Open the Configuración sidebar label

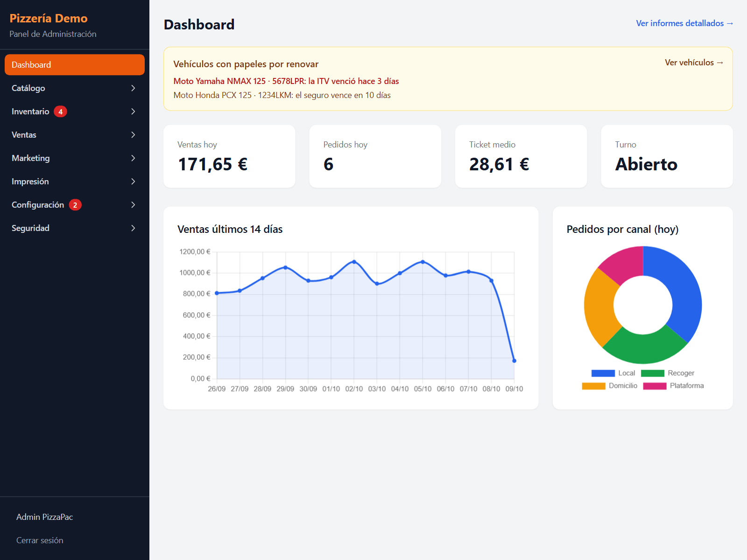(38, 205)
